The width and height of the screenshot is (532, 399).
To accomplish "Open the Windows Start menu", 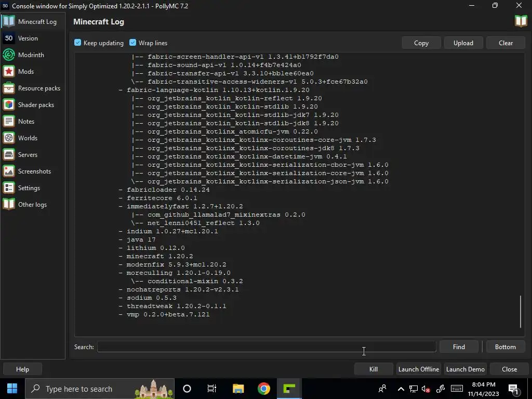I will pyautogui.click(x=12, y=389).
